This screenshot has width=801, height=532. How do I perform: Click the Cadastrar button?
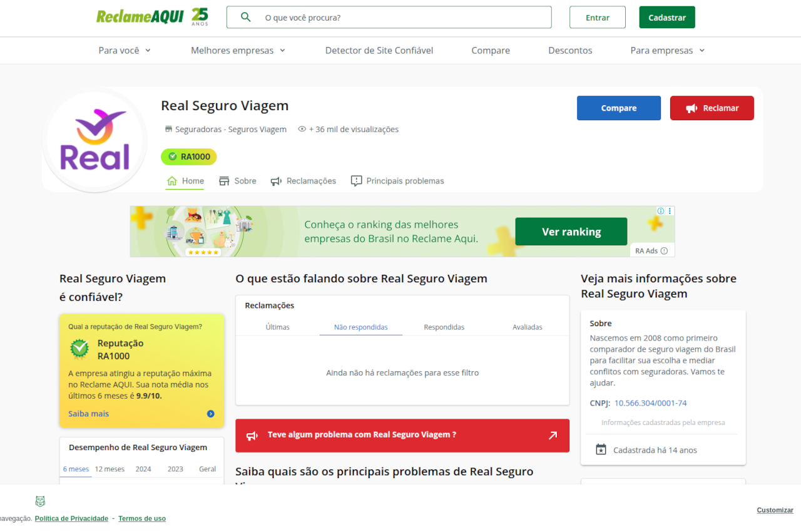(667, 18)
